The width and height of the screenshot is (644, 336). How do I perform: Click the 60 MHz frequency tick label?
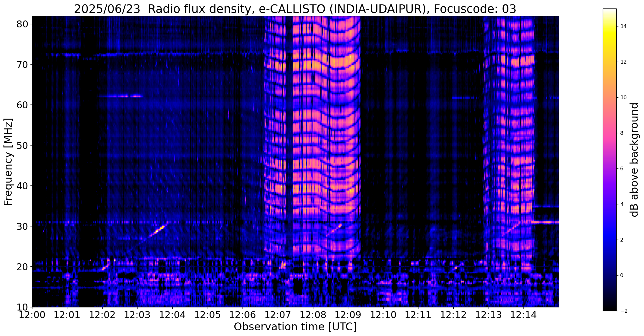point(22,105)
